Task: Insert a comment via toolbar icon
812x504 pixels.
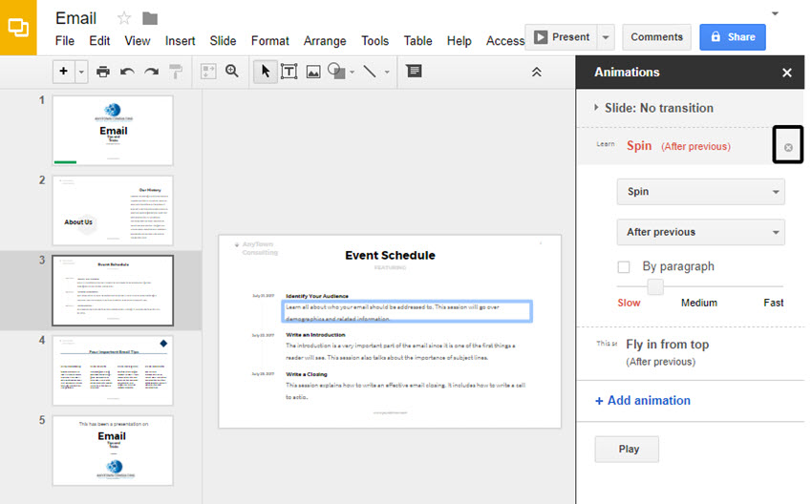Action: click(414, 71)
